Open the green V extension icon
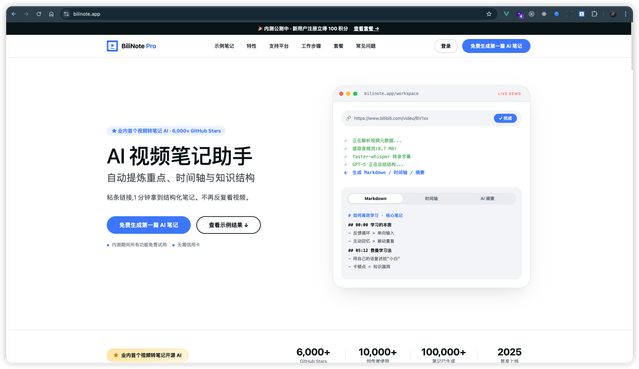 pos(506,14)
